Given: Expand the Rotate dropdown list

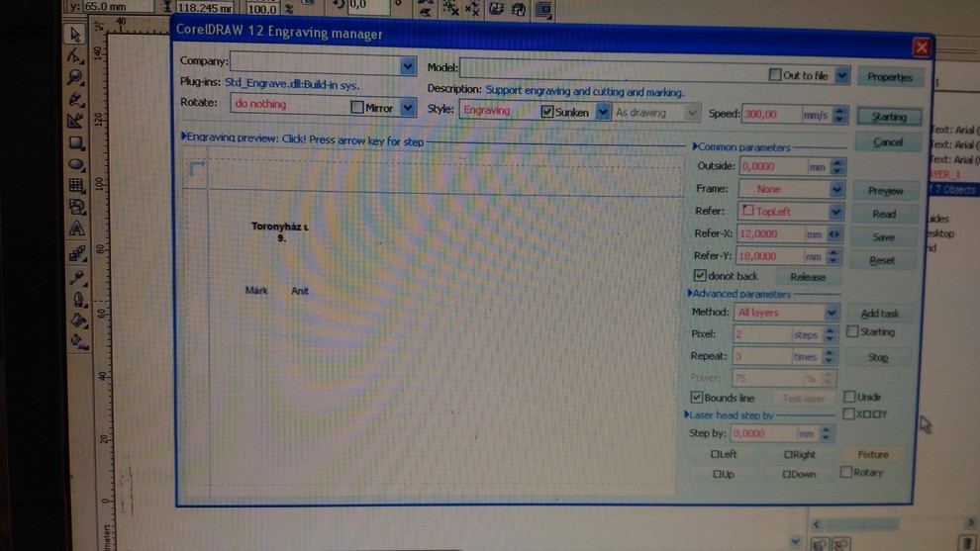Looking at the screenshot, I should point(408,107).
